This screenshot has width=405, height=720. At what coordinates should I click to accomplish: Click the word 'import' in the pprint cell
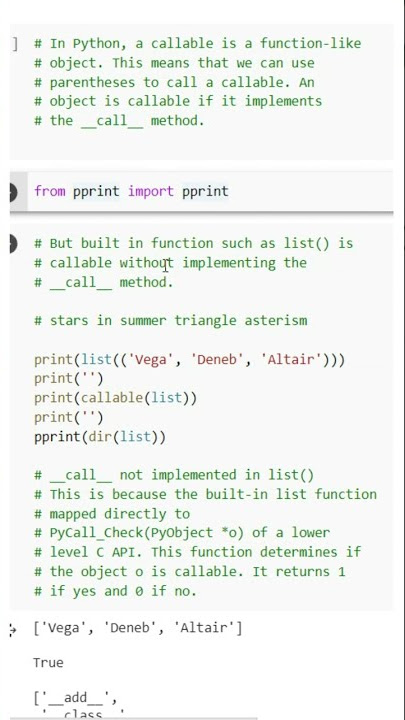(151, 191)
